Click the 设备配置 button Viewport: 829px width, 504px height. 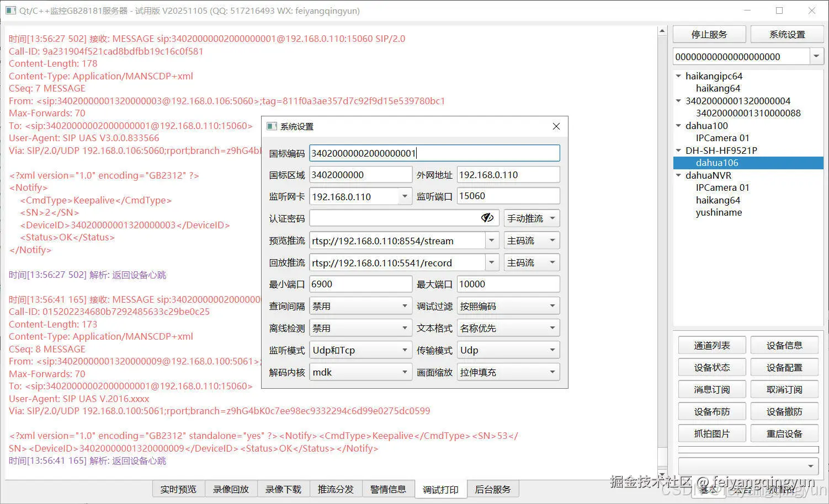point(784,367)
